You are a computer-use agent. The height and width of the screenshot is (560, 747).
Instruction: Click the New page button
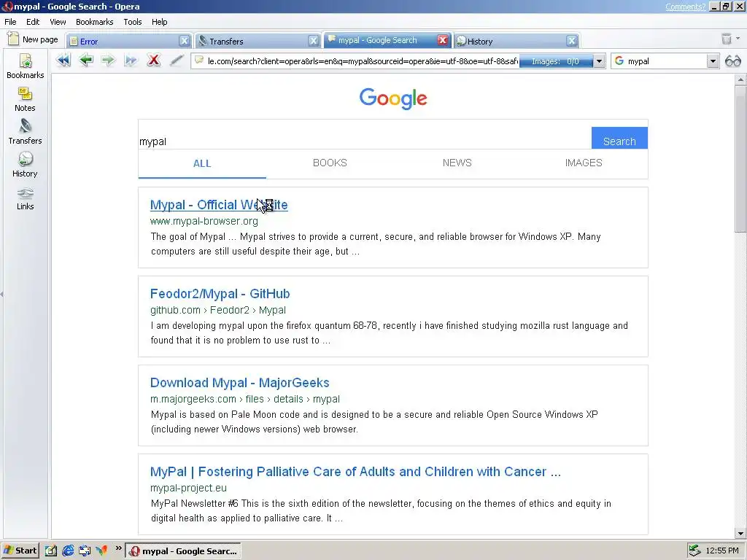(33, 39)
